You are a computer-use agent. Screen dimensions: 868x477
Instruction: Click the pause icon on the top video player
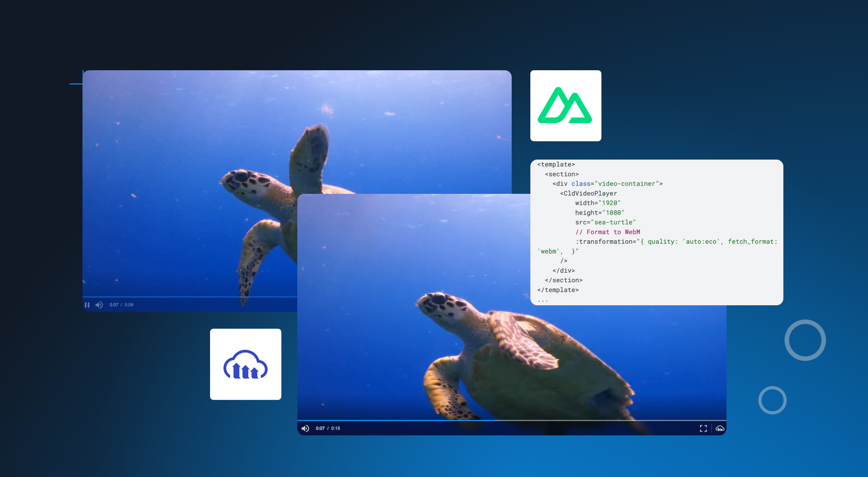point(88,304)
